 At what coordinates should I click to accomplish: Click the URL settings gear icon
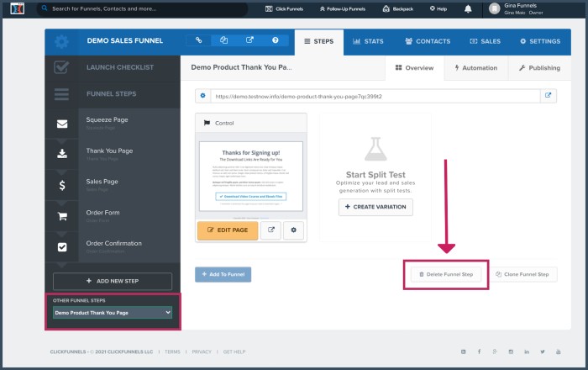(x=203, y=96)
